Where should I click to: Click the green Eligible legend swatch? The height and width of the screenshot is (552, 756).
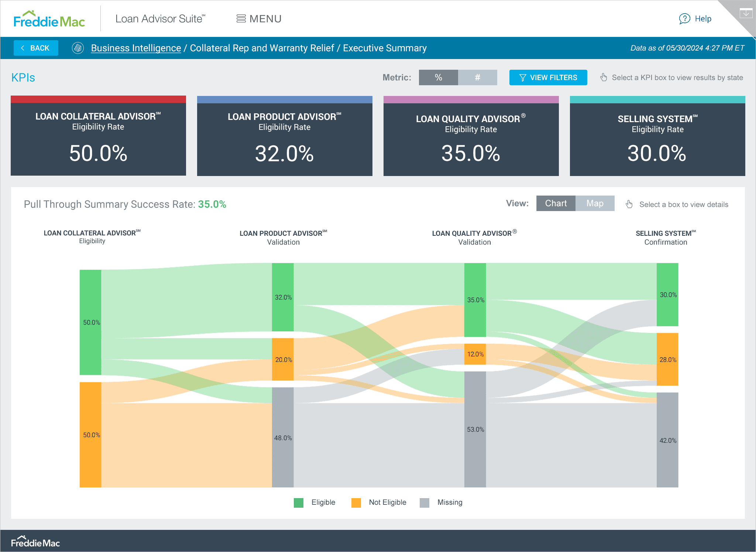click(x=298, y=503)
